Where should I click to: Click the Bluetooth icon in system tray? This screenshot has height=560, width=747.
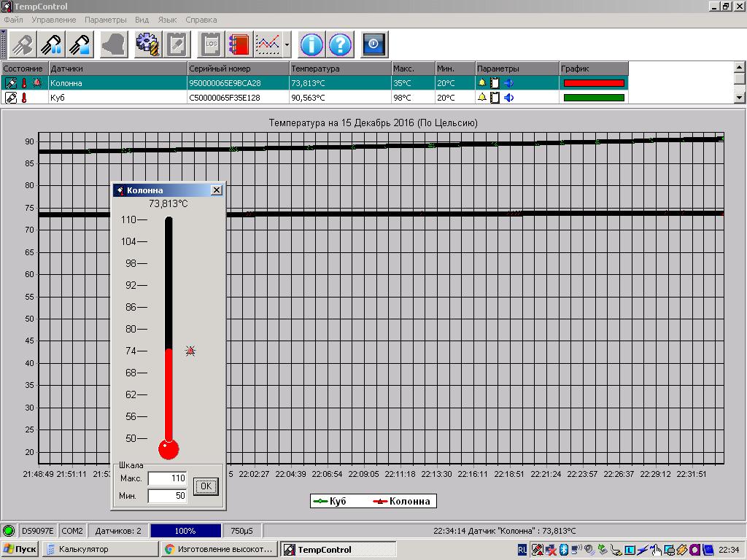click(x=564, y=550)
